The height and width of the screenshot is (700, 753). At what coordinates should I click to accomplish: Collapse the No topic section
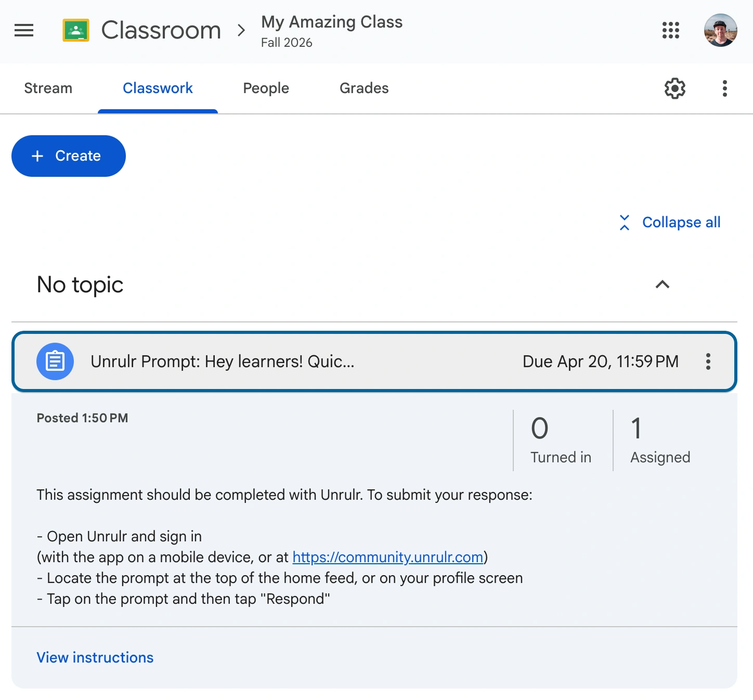[x=661, y=284]
